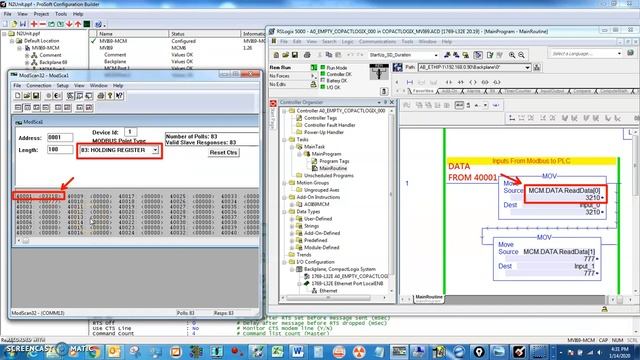Click the Print icon in RSLogix toolbar

(307, 55)
